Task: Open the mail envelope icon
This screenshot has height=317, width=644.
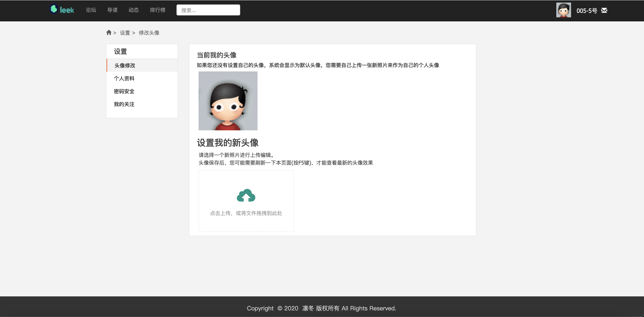Action: (x=604, y=10)
